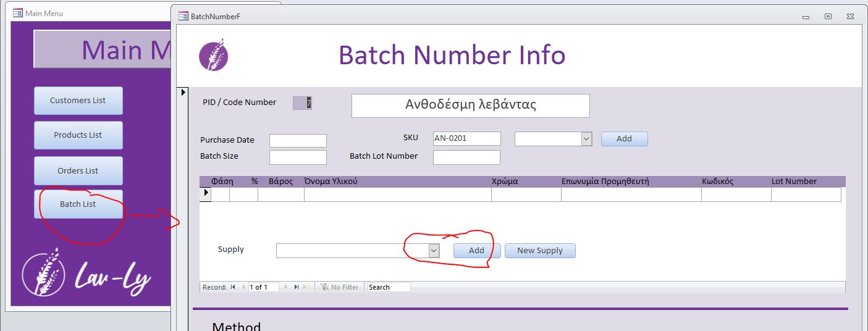Click the Add button next to SKU dropdown
The image size is (868, 331).
(x=624, y=139)
